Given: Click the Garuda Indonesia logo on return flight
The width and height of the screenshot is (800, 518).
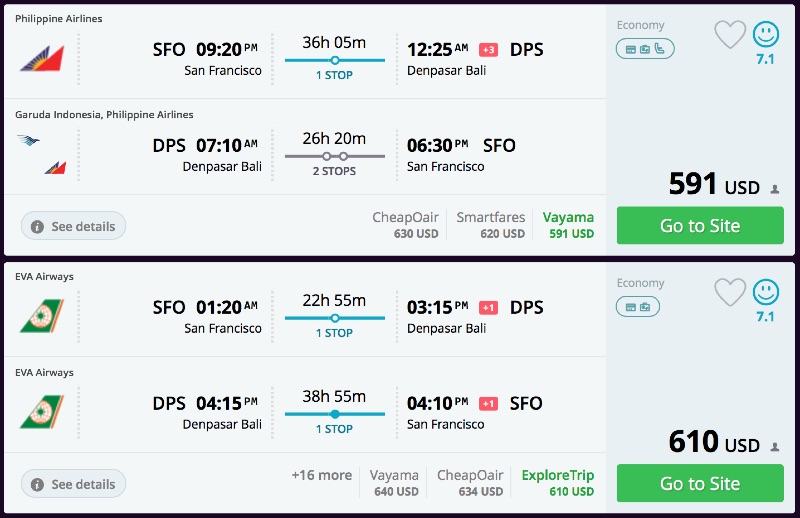Looking at the screenshot, I should pos(28,140).
